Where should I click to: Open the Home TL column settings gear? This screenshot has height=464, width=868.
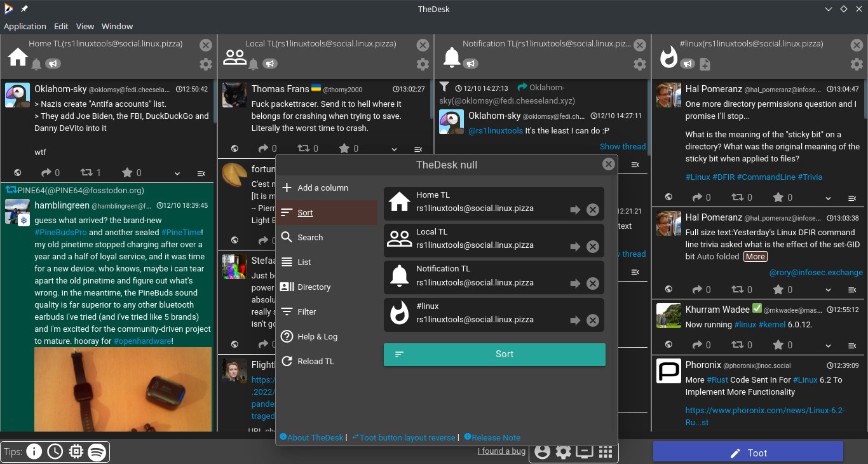[205, 64]
